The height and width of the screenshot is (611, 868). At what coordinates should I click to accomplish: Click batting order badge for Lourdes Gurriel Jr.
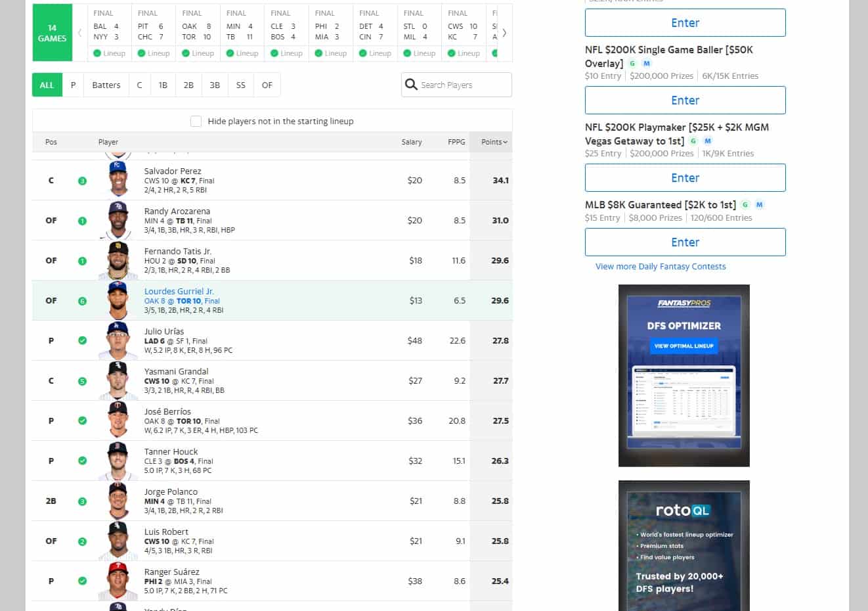click(x=82, y=301)
